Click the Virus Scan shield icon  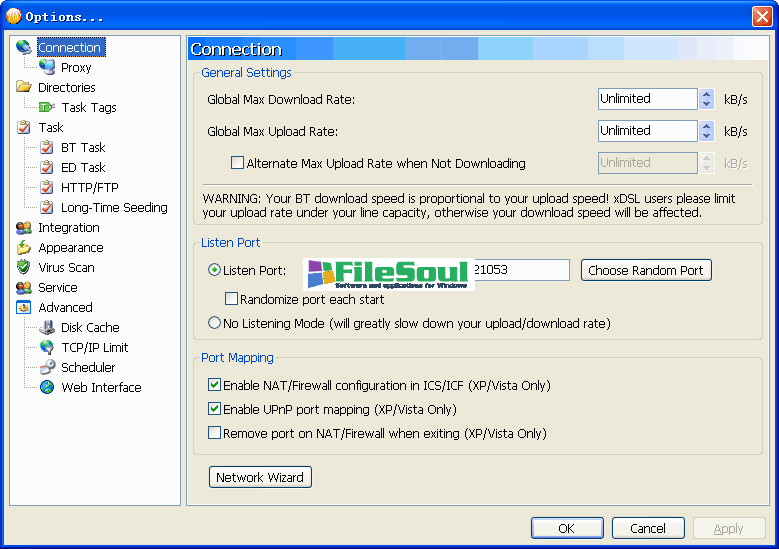coord(24,267)
